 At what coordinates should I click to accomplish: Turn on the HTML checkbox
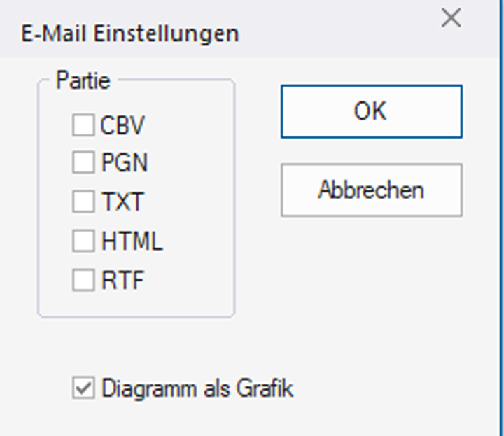point(83,241)
